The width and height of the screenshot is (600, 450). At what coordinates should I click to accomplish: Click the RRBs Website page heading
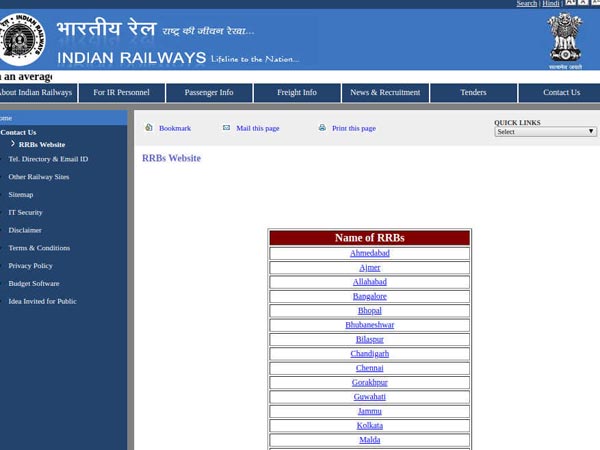[x=171, y=158]
